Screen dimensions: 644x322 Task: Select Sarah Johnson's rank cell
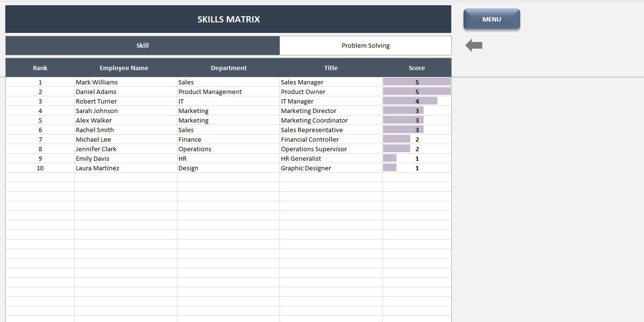point(40,111)
